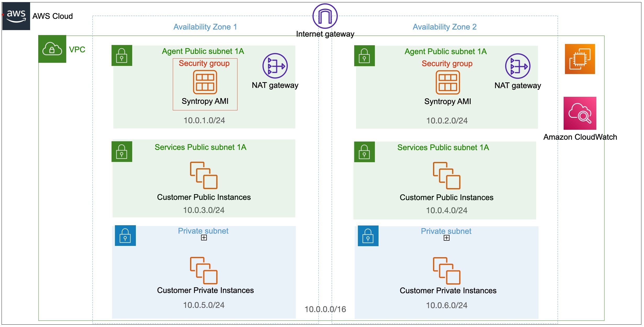Select NAT gateway icon in Availability Zone 1

[x=275, y=66]
